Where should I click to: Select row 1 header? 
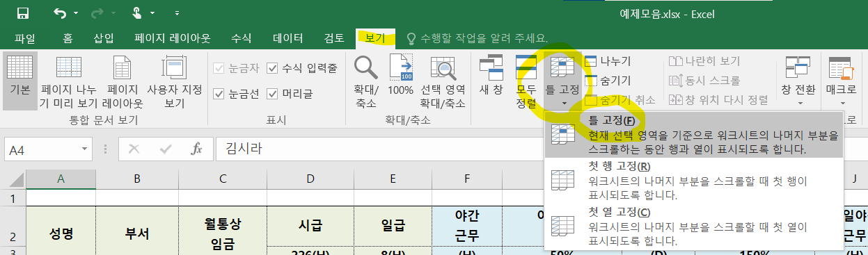[x=13, y=198]
